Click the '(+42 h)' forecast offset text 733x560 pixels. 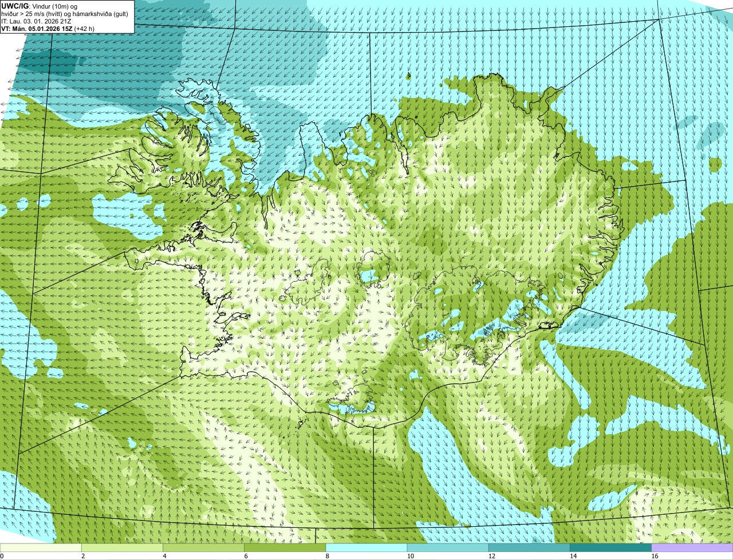(x=84, y=29)
